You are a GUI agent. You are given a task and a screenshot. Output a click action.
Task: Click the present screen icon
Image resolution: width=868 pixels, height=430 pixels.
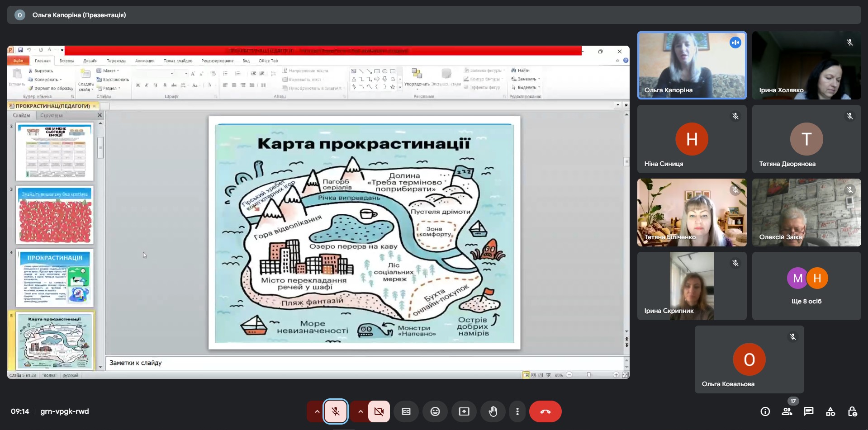click(x=464, y=411)
